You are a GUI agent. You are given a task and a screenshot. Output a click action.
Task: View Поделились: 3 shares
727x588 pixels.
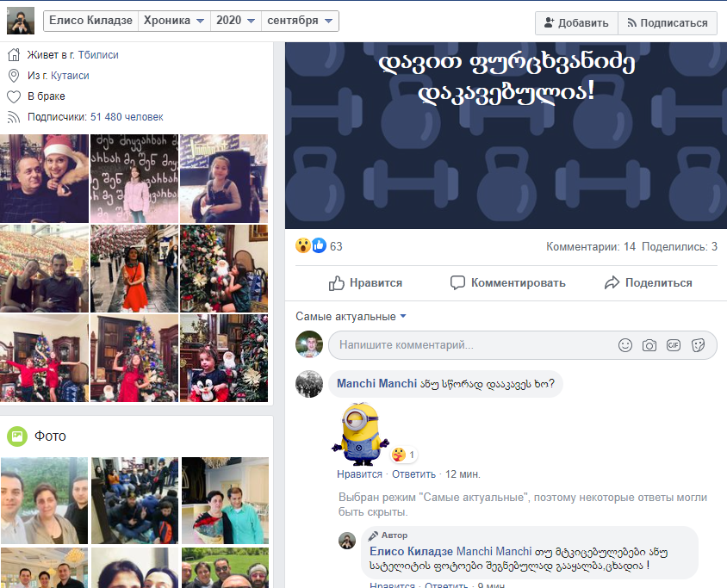point(680,246)
